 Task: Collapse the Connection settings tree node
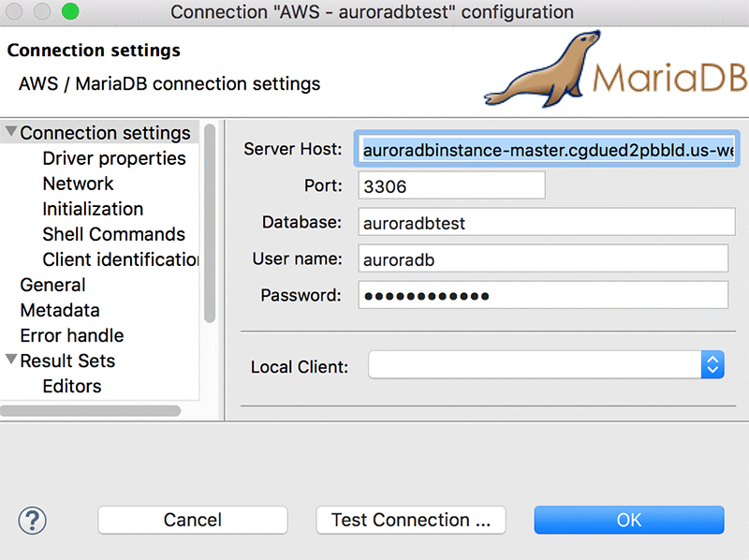[x=11, y=132]
